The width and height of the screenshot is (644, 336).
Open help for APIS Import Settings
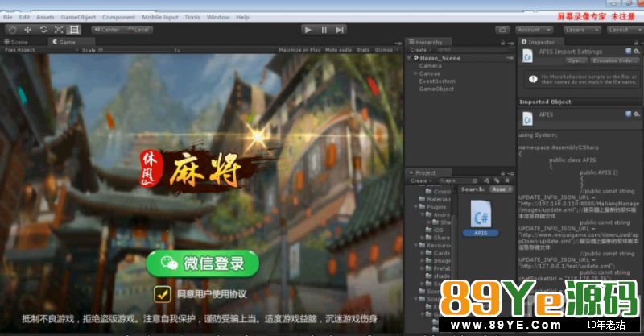(x=628, y=52)
